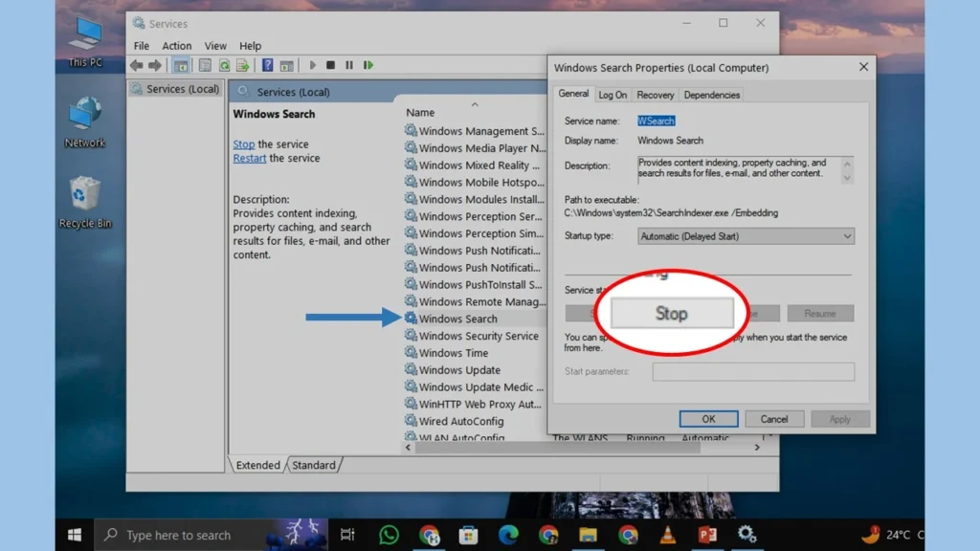Click the Apply button
980x551 pixels.
(839, 419)
